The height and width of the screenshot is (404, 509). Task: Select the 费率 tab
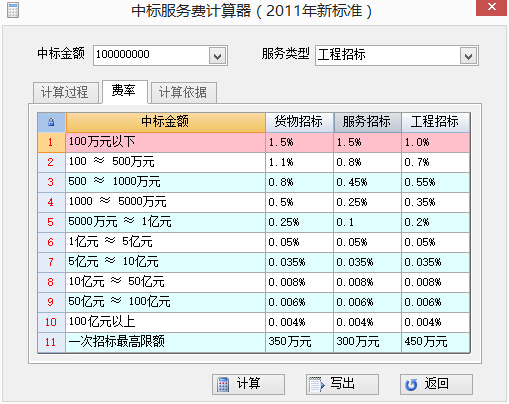coord(125,91)
